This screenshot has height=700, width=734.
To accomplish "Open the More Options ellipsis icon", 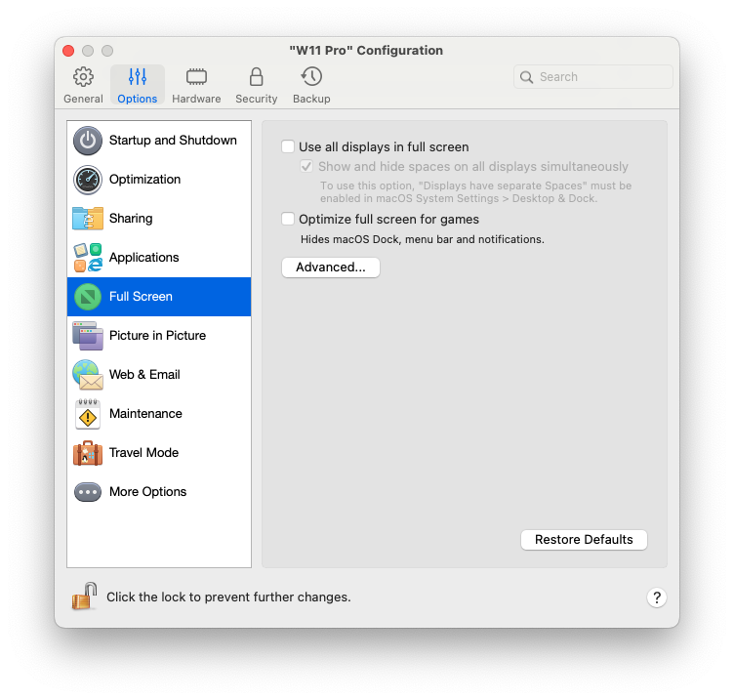I will [x=88, y=492].
